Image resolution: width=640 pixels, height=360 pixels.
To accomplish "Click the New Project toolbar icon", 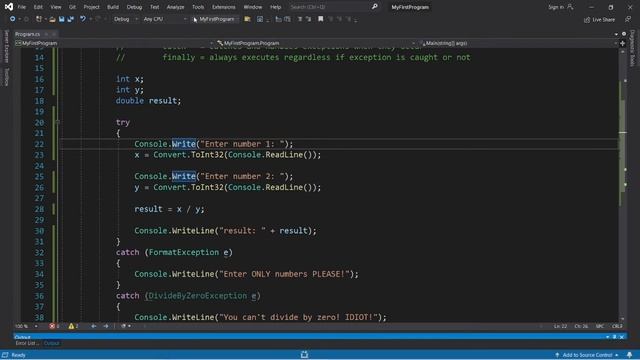I will pos(39,19).
